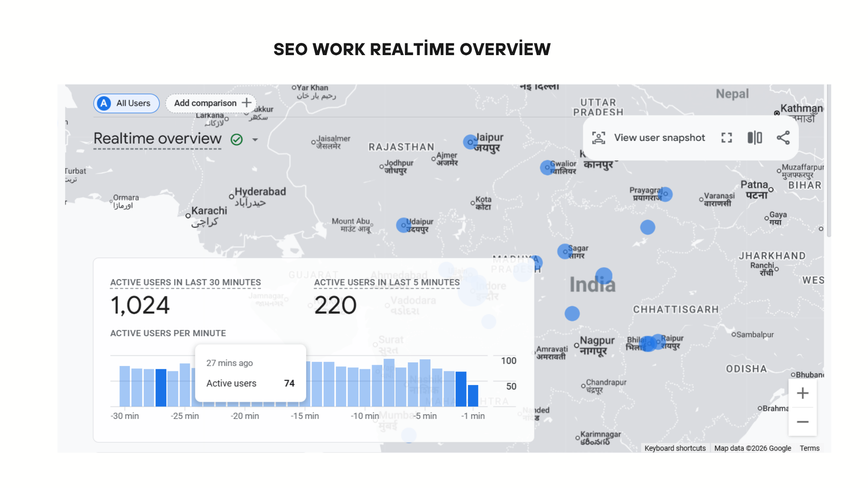868x488 pixels.
Task: Zoom out the map with minus
Action: (x=802, y=422)
